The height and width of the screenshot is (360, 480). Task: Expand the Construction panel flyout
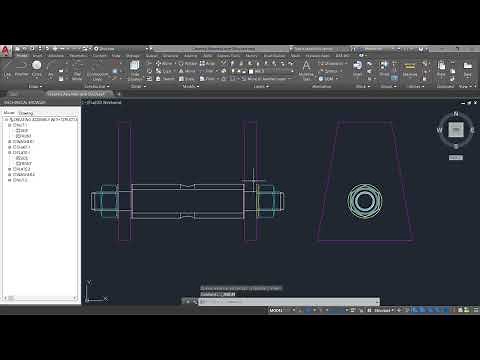(x=97, y=86)
